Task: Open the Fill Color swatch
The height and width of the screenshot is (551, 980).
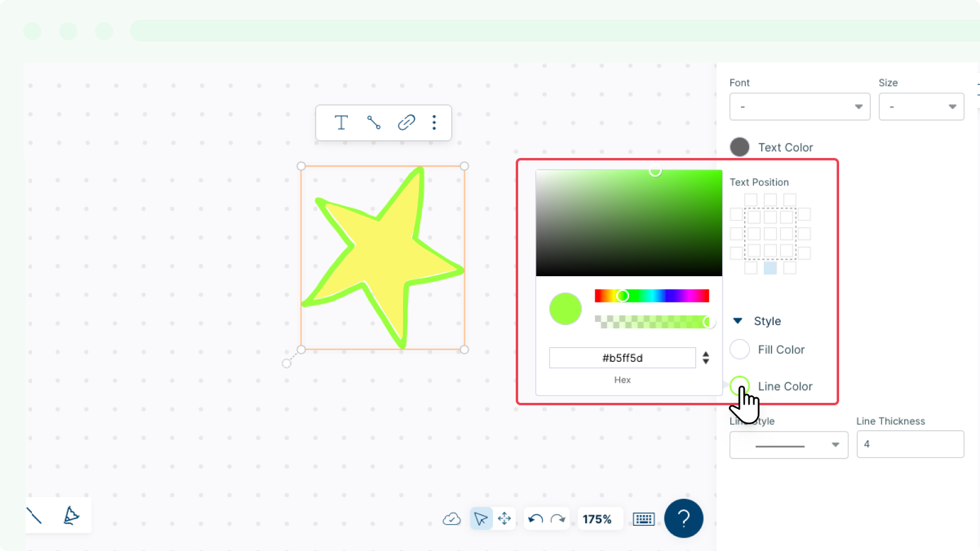Action: click(x=740, y=350)
